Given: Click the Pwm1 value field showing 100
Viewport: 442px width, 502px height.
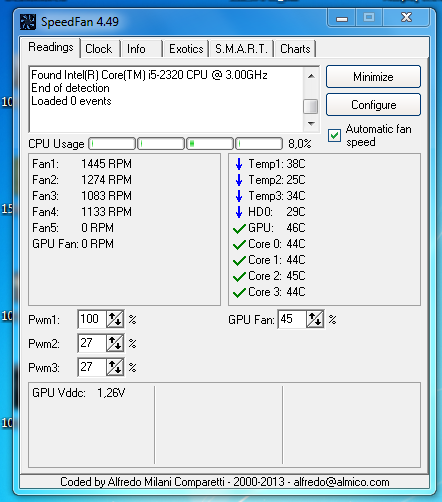Looking at the screenshot, I should click(x=92, y=319).
